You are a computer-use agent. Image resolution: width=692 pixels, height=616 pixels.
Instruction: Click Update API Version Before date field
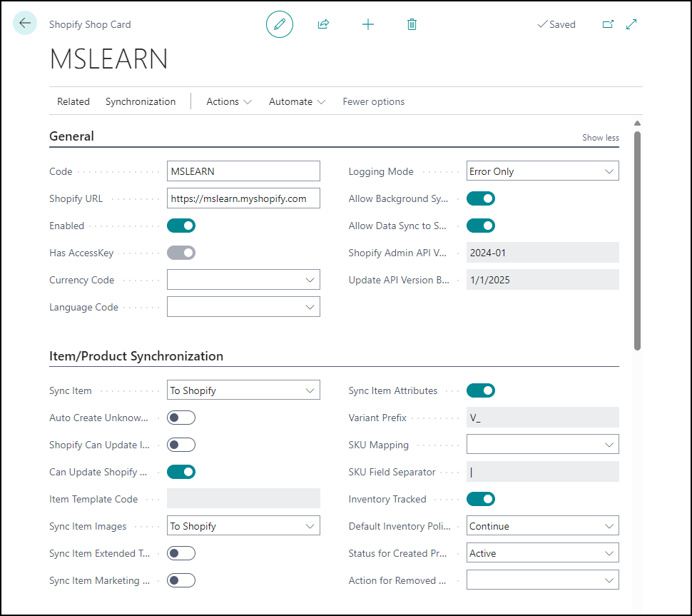pyautogui.click(x=542, y=280)
